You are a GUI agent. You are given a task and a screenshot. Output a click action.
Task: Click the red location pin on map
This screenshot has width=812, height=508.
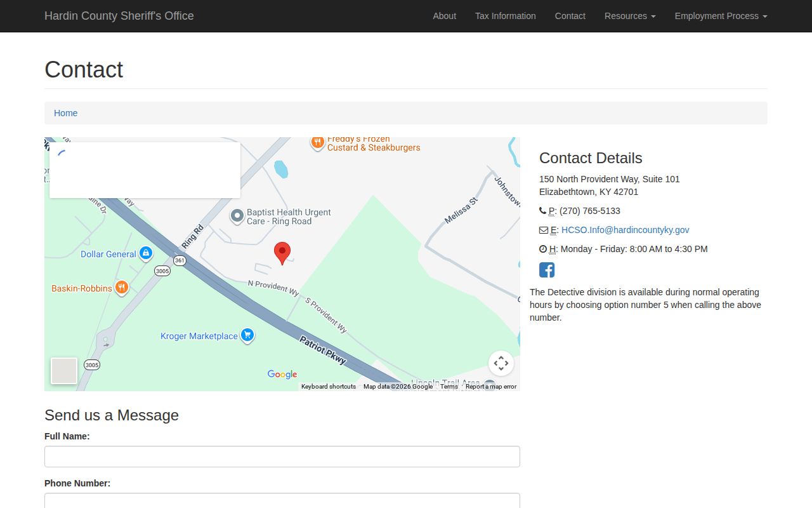click(x=282, y=253)
